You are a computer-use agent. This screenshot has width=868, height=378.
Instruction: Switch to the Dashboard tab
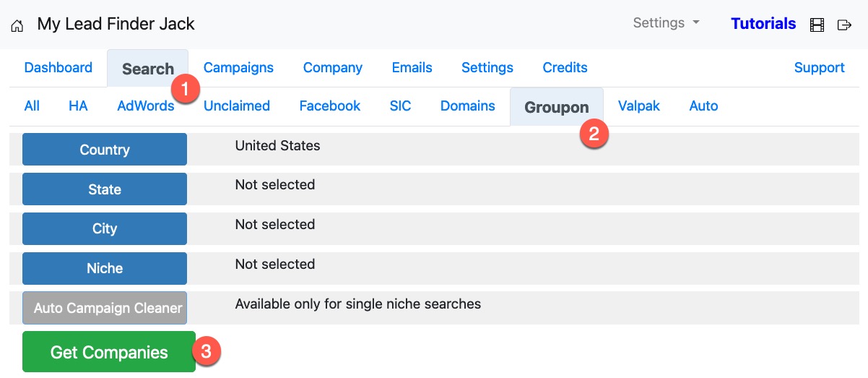pos(58,68)
